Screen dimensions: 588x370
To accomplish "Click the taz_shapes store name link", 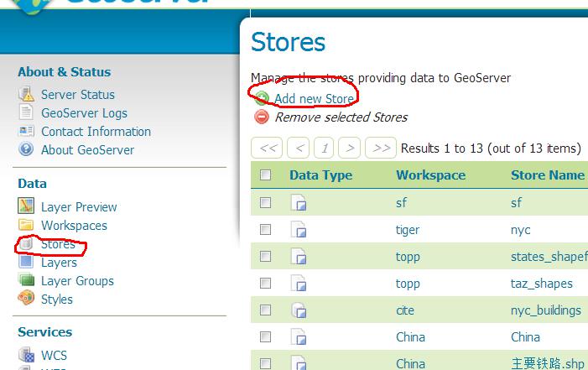I will (542, 284).
